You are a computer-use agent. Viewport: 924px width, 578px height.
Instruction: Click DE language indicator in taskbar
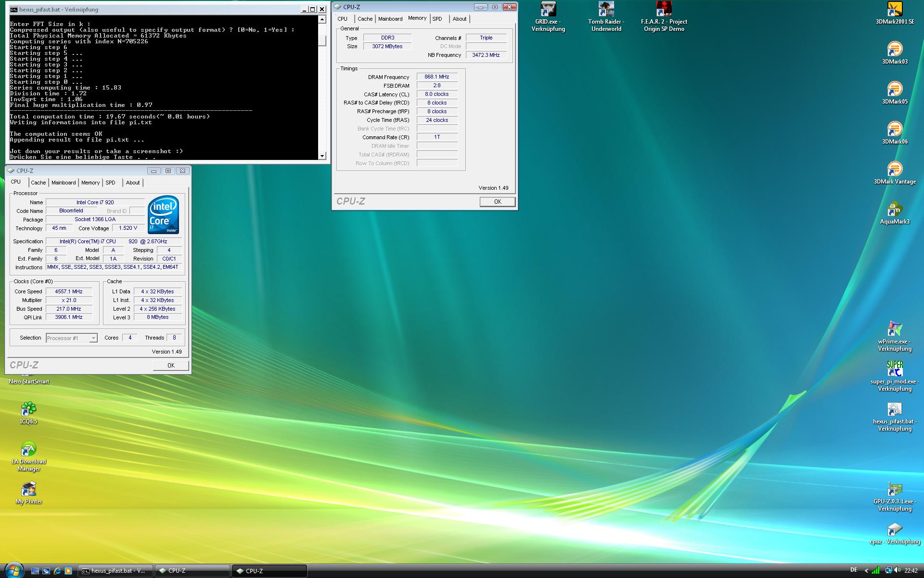854,570
